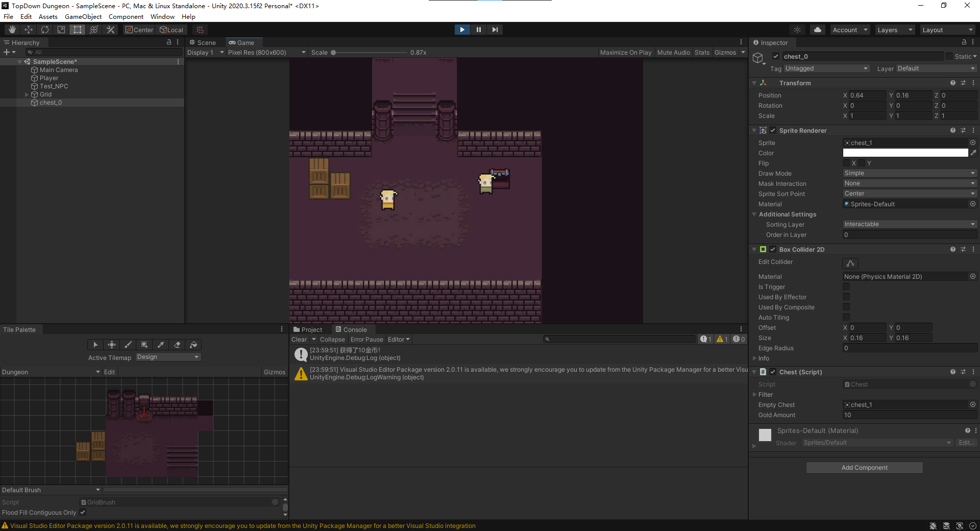Select the tile palette paintbrush tool
Screen dimensions: 980x531
coord(128,345)
